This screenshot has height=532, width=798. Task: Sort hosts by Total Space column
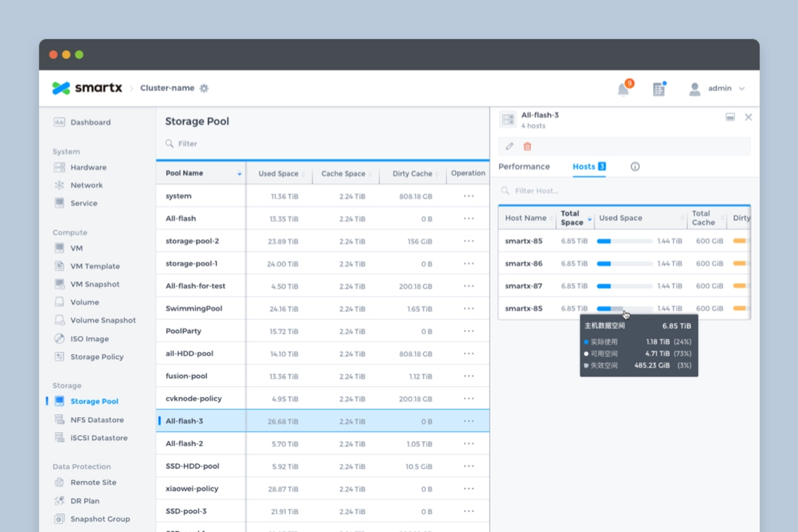click(x=589, y=219)
